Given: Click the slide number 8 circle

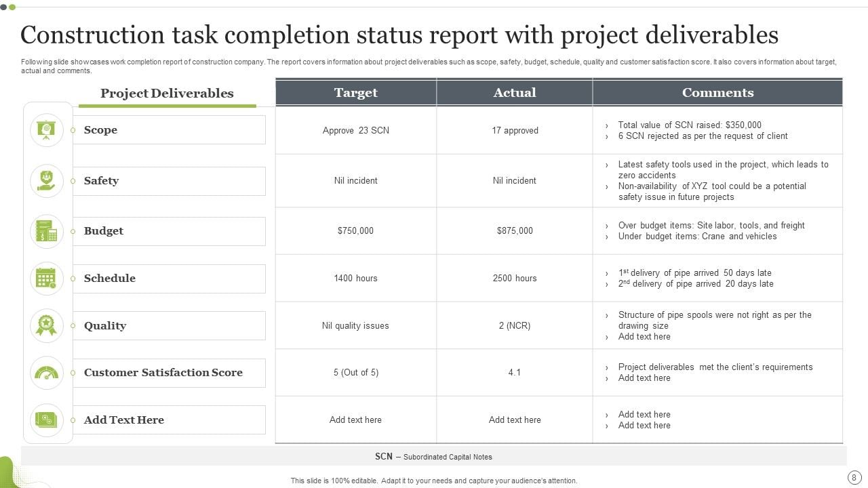Looking at the screenshot, I should click(854, 477).
